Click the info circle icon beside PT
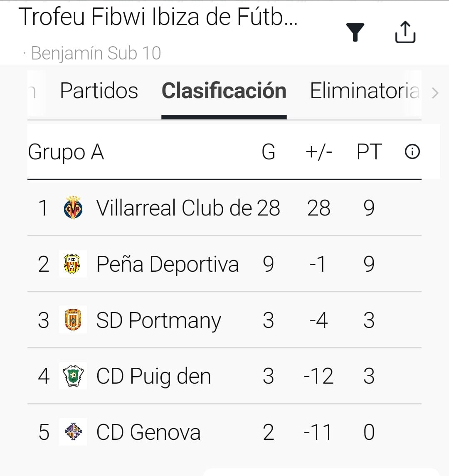This screenshot has width=449, height=476. pyautogui.click(x=412, y=152)
